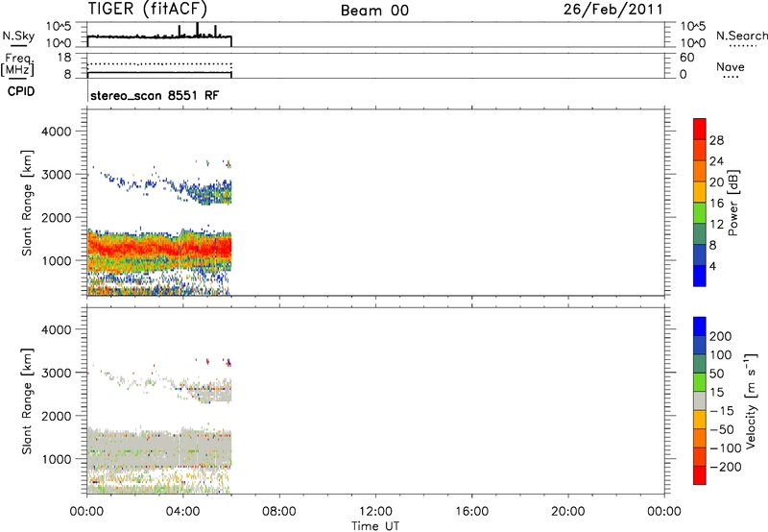Pick the blue top segment of velocity colorbar
The height and width of the screenshot is (532, 768).
point(700,326)
